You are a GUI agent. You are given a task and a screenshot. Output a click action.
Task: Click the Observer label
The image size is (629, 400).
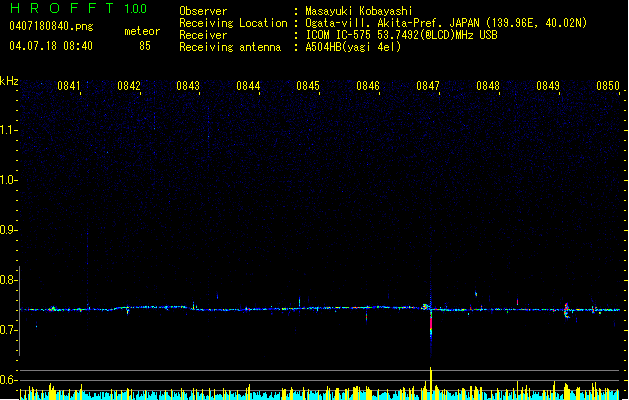click(x=203, y=11)
